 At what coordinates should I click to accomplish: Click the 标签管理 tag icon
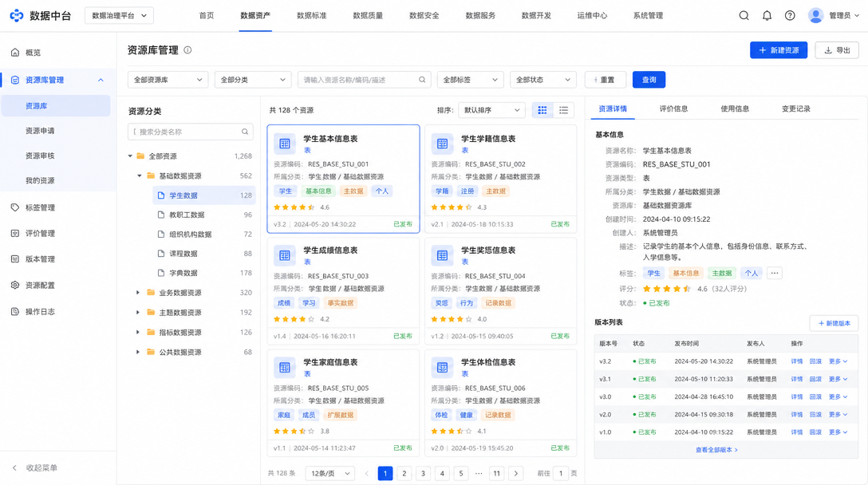click(x=15, y=207)
